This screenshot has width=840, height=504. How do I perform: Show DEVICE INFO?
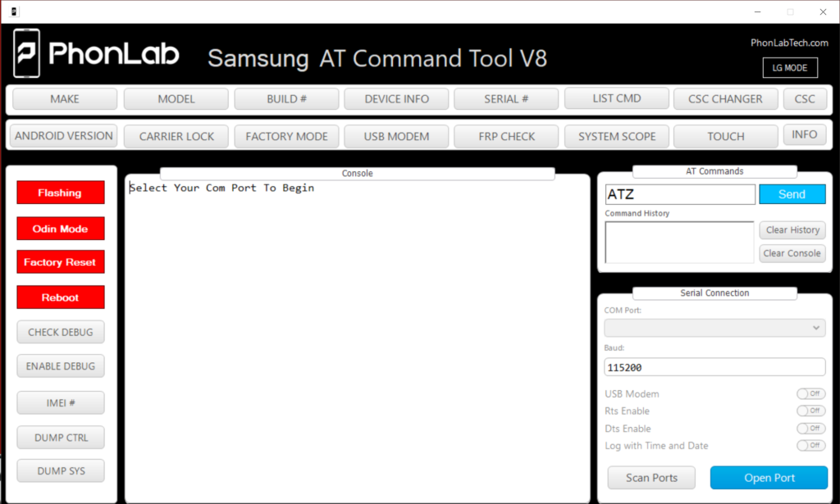point(396,99)
